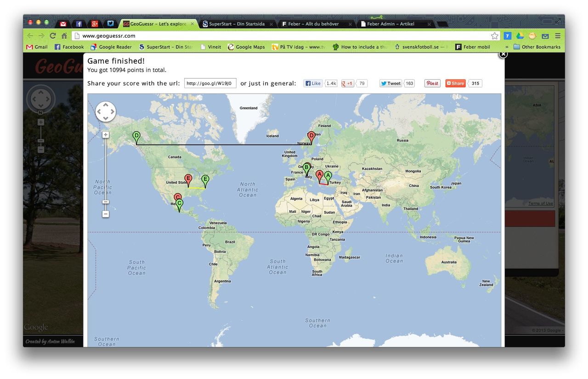Click the Google +1 button
This screenshot has height=379, width=588.
point(348,84)
